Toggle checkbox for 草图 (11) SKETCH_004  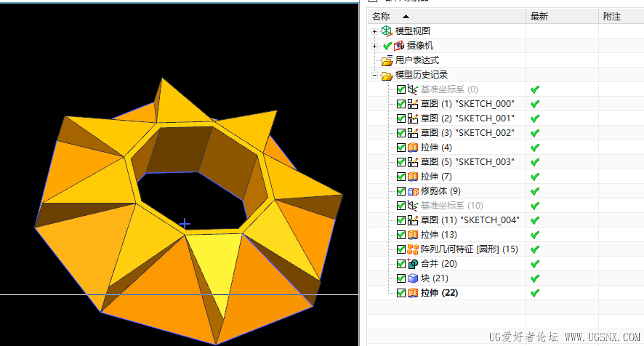click(401, 220)
